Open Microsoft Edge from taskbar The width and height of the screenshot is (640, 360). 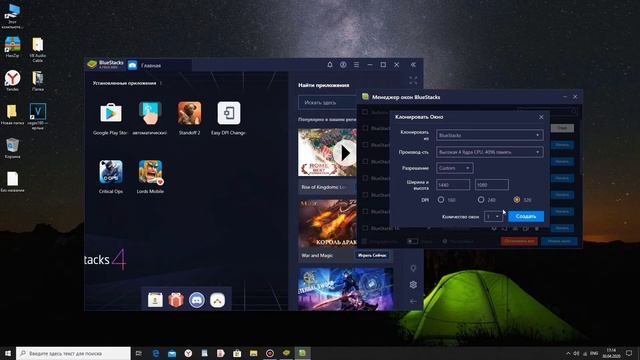click(156, 353)
